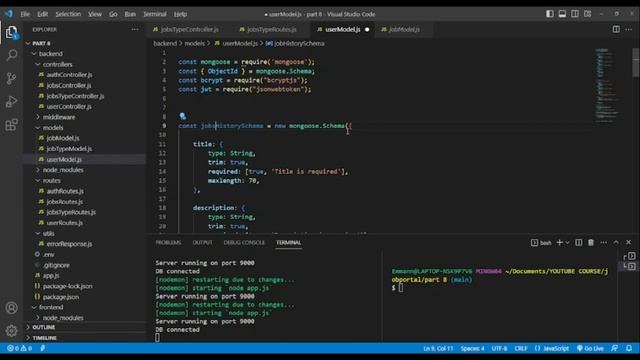Switch to the PROBLEMS panel tab
640x360 pixels.
[168, 242]
